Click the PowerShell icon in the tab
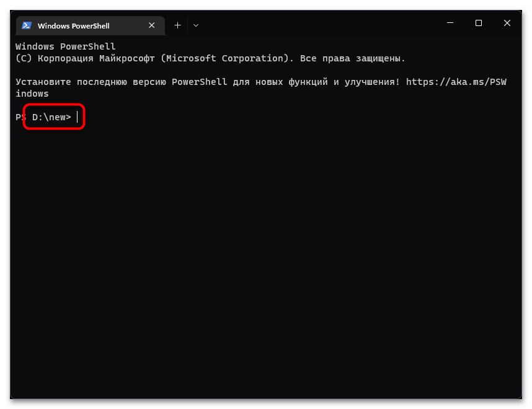This screenshot has height=409, width=532. click(27, 25)
